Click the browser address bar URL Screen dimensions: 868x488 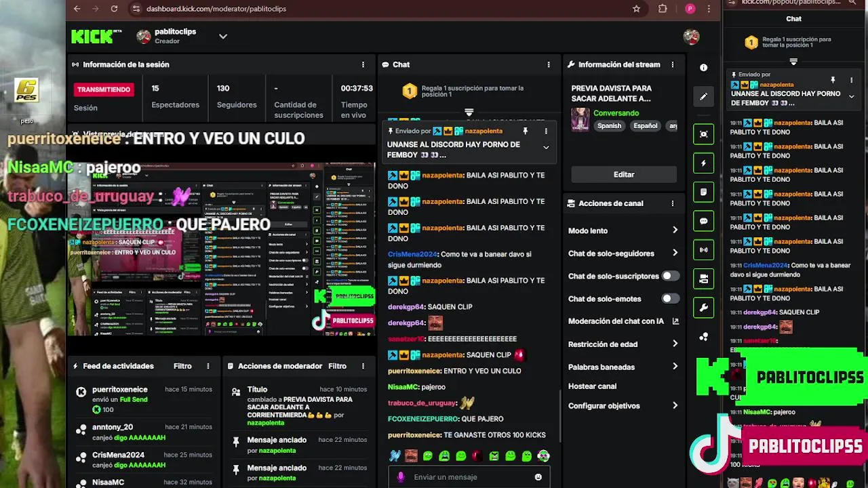tap(216, 9)
